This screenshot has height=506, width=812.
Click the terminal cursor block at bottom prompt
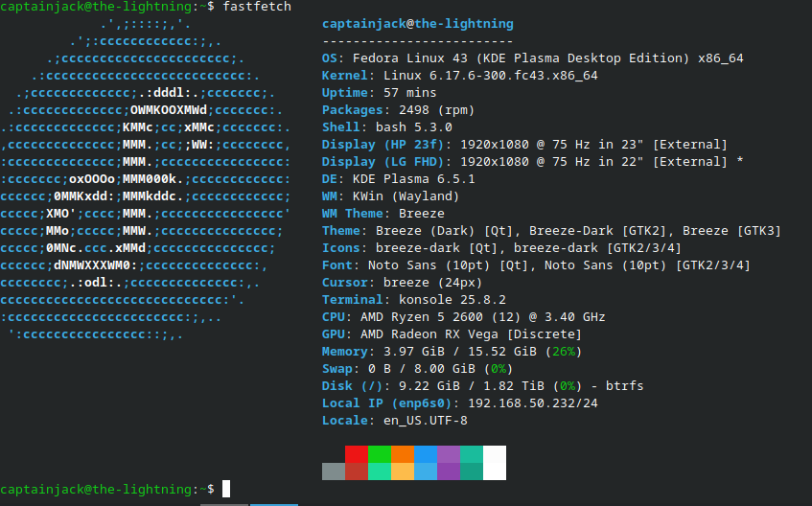226,489
